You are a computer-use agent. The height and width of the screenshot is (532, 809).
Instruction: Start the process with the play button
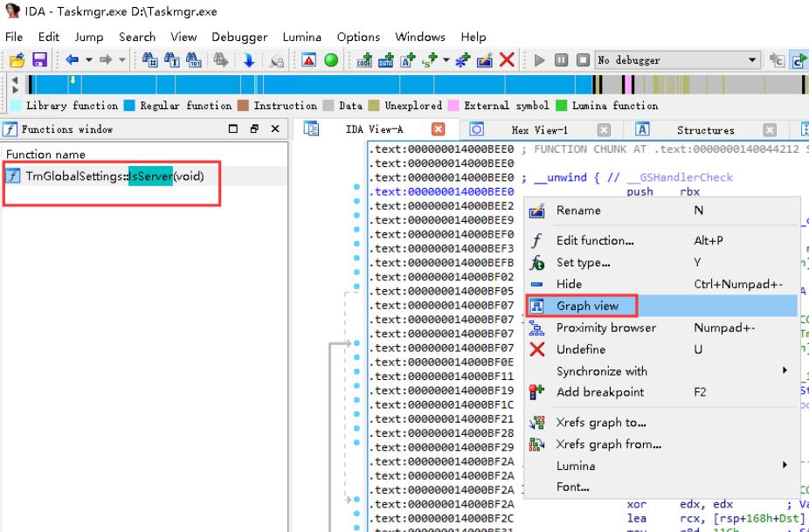pos(540,60)
